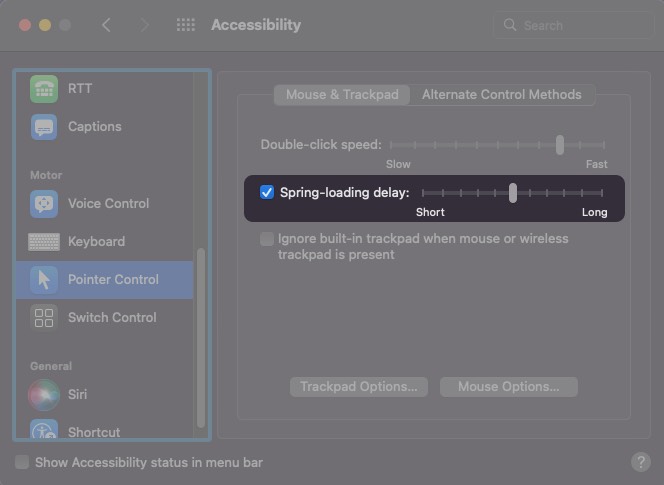
Task: Open the Shortcut accessibility icon
Action: point(44,430)
